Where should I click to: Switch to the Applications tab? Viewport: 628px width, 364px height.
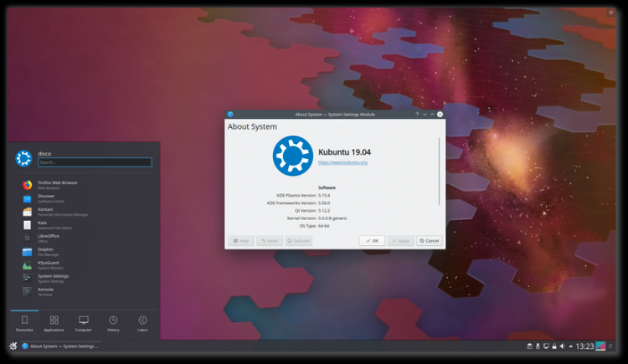point(54,324)
